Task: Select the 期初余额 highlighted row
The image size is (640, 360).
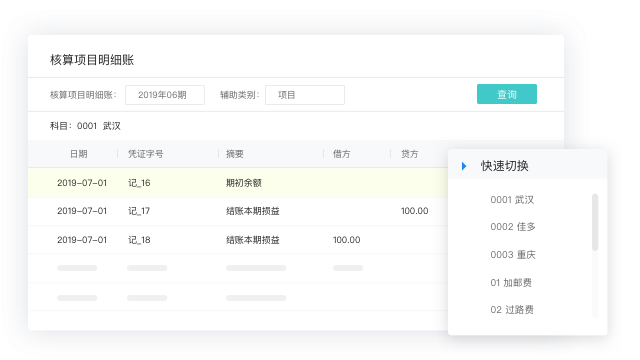Action: pos(238,183)
